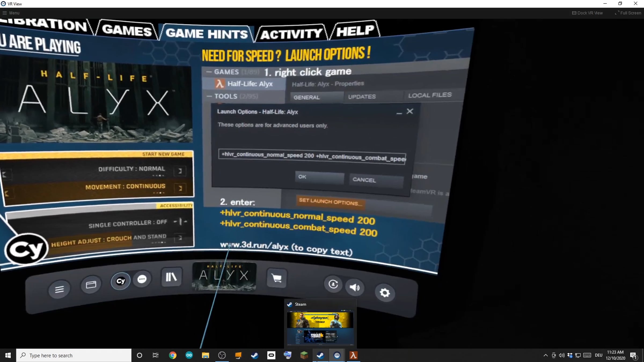
Task: Advance Height Adjust setting with right arrow
Action: [180, 238]
